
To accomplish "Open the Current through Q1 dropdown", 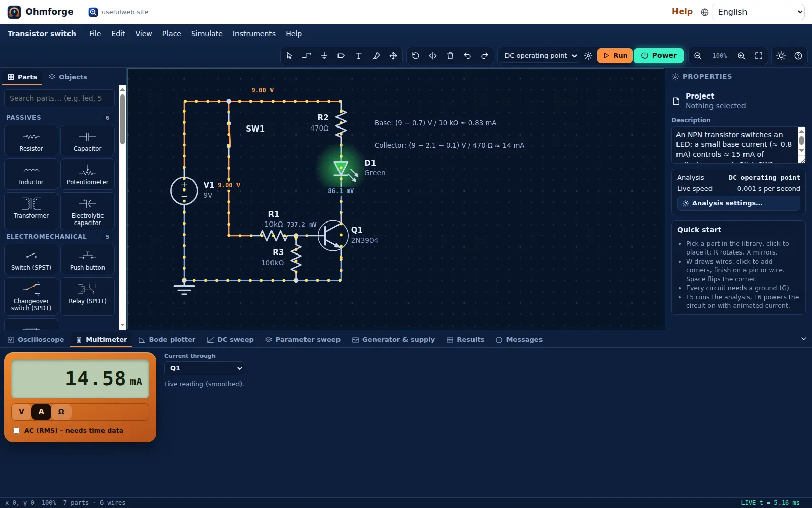I will click(204, 368).
